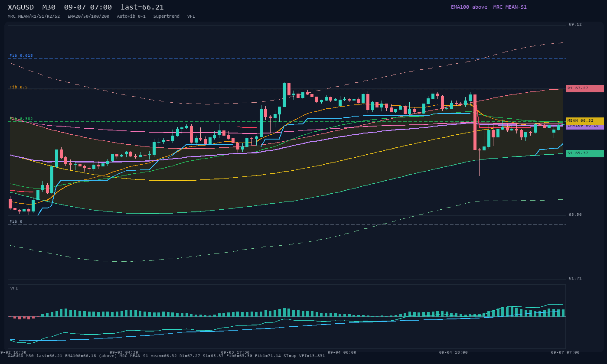
Task: Click the 69.12 price axis label
Action: pos(575,24)
